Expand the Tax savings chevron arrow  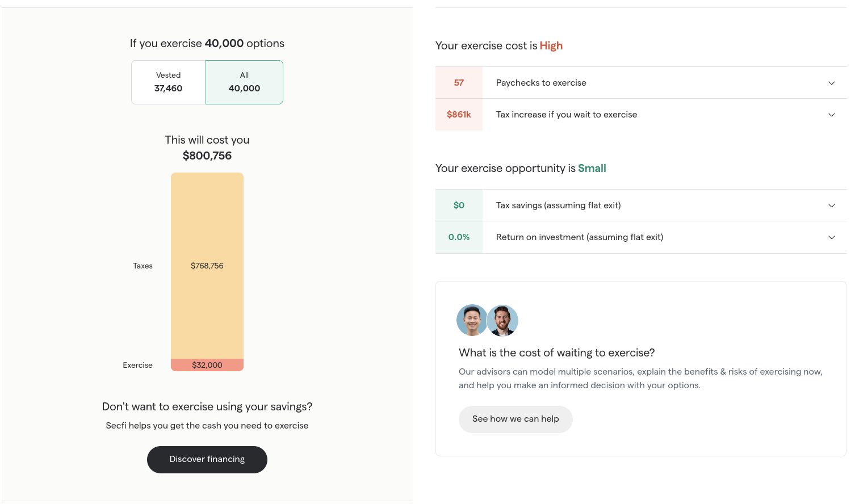(832, 205)
